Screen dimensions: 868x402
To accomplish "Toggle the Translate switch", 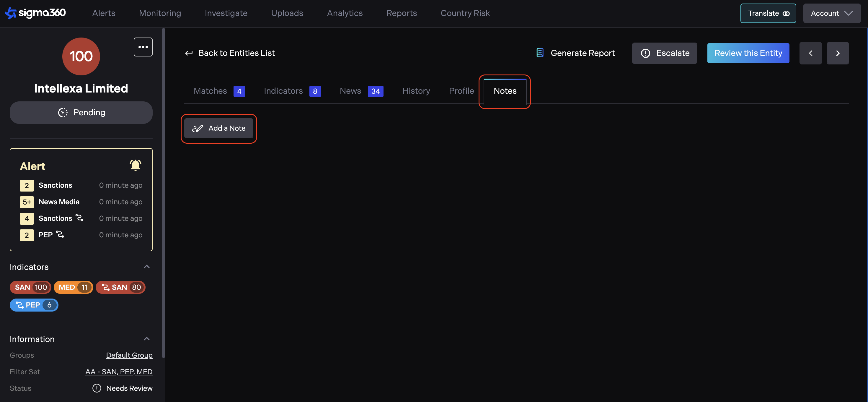I will [x=786, y=14].
